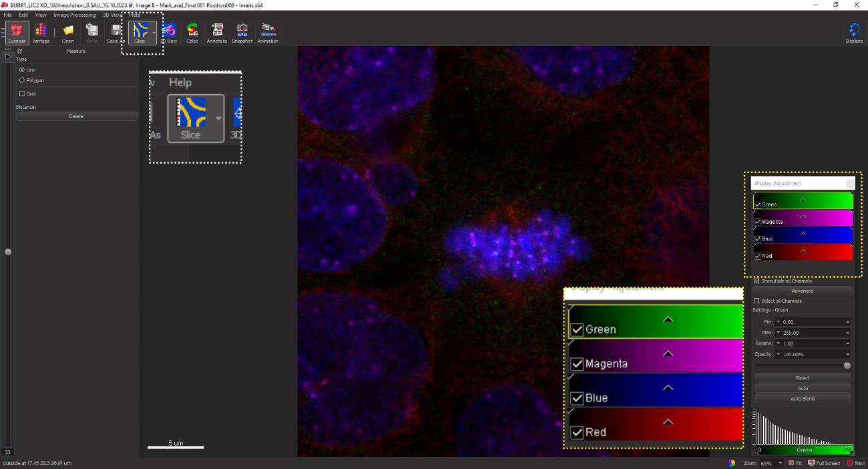Open the Image Processing menu
The height and width of the screenshot is (469, 868).
74,15
